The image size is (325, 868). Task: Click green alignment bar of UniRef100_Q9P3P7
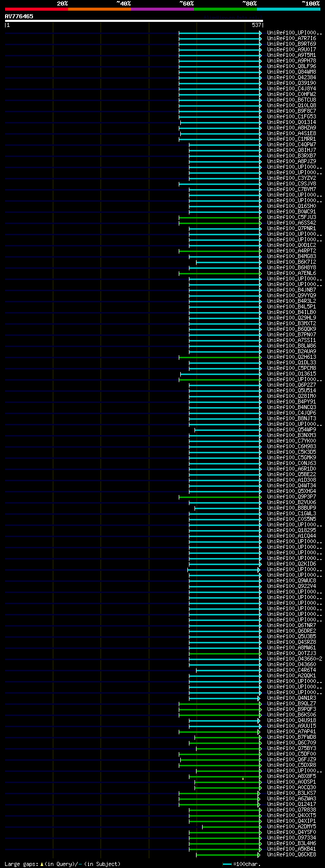pyautogui.click(x=220, y=497)
